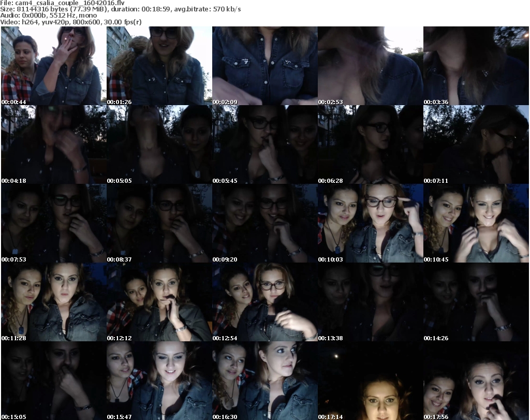Select the thumbnail stamped 00:13:38

tap(371, 302)
